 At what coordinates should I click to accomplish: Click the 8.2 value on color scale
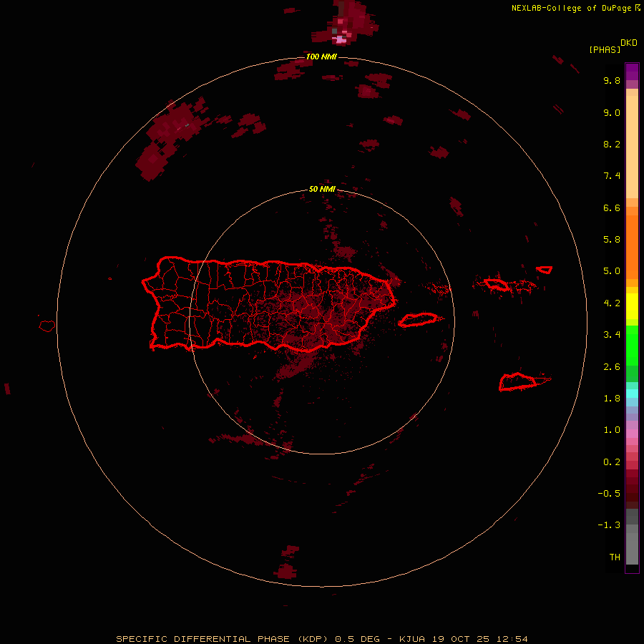[612, 144]
